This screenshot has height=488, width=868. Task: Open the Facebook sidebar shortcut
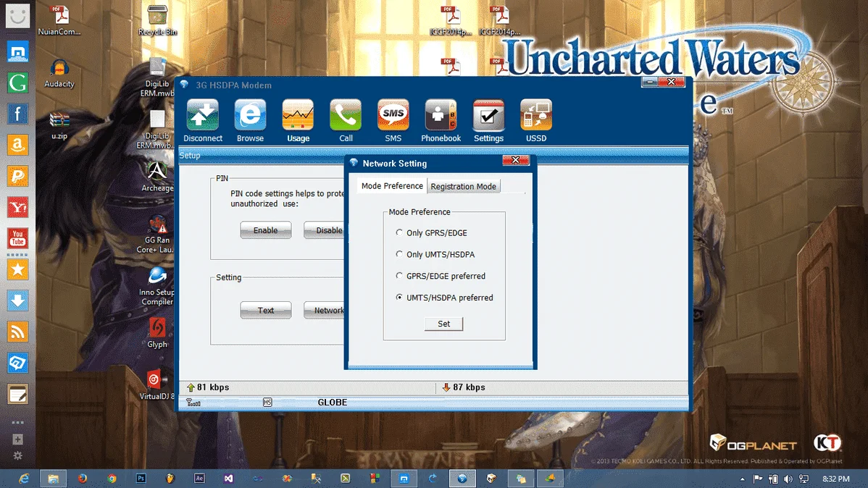coord(17,114)
